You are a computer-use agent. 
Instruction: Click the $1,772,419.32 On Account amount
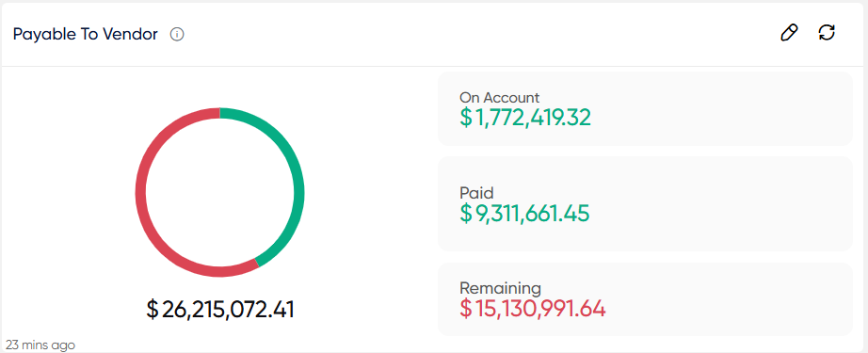tap(525, 118)
